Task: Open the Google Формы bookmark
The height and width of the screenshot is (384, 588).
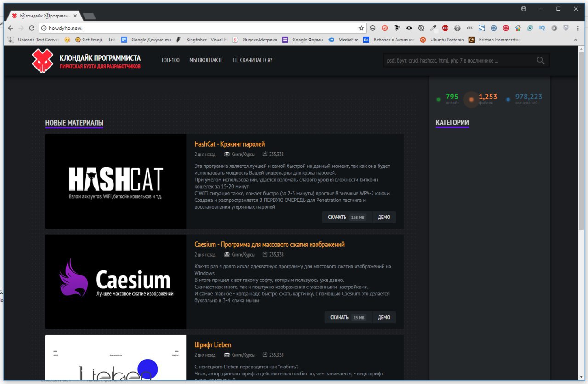Action: (303, 40)
